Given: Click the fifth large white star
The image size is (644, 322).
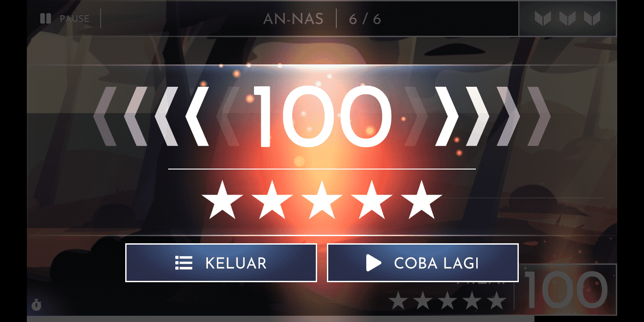Looking at the screenshot, I should (420, 200).
